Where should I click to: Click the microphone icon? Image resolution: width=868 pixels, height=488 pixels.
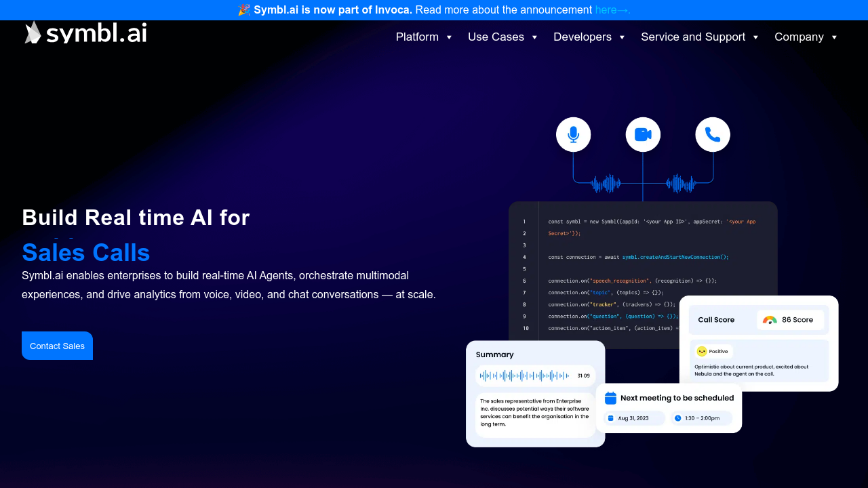pos(573,134)
